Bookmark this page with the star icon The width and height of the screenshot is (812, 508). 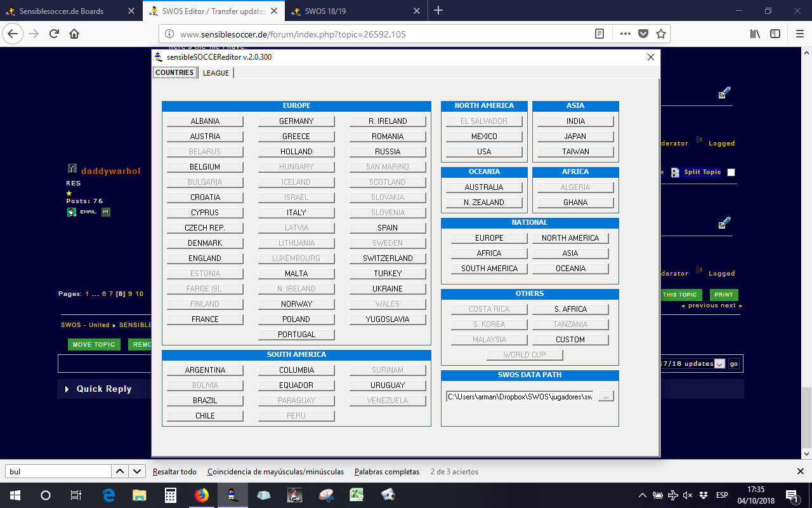coord(660,34)
